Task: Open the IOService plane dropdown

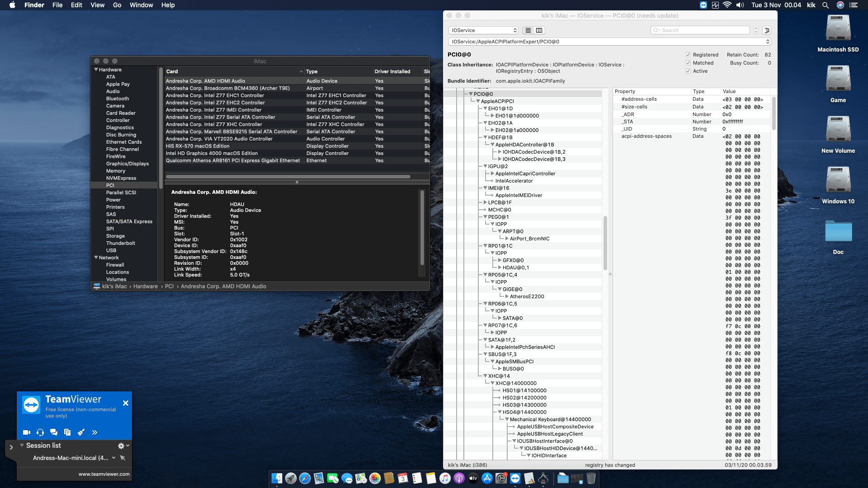Action: click(483, 30)
